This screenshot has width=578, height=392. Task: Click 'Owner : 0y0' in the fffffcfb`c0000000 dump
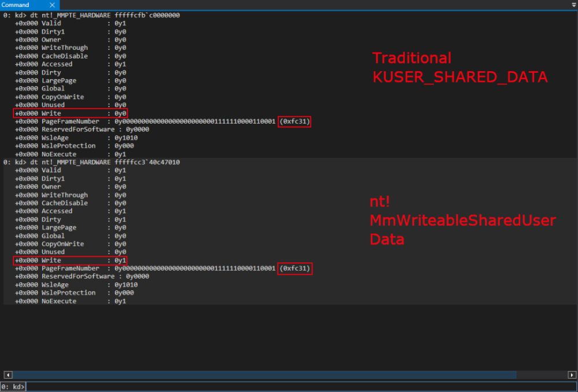tap(71, 40)
